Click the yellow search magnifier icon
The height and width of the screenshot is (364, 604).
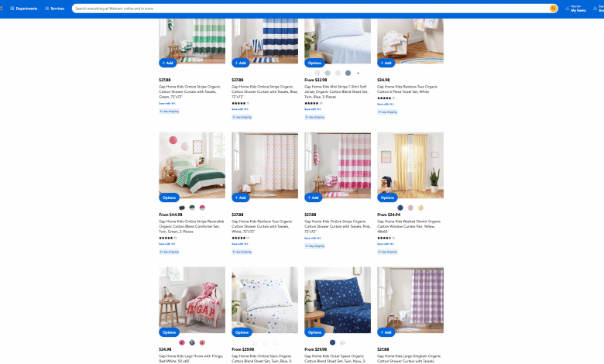[x=553, y=8]
